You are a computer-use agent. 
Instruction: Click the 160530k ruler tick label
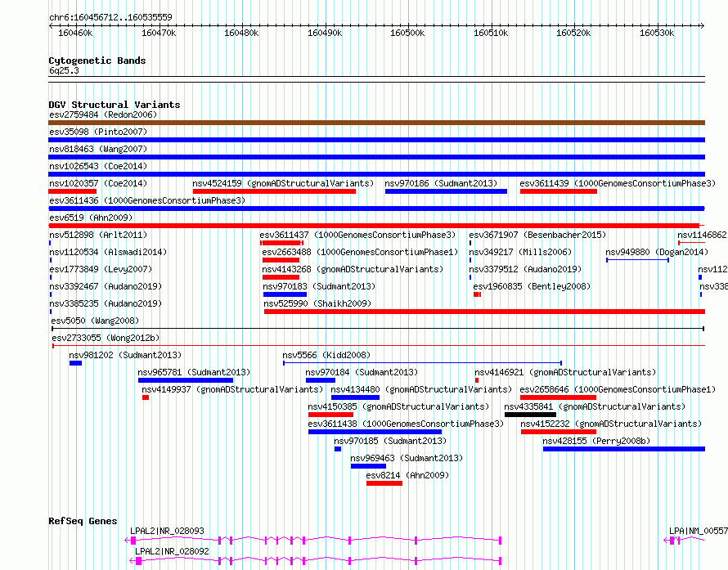point(657,33)
